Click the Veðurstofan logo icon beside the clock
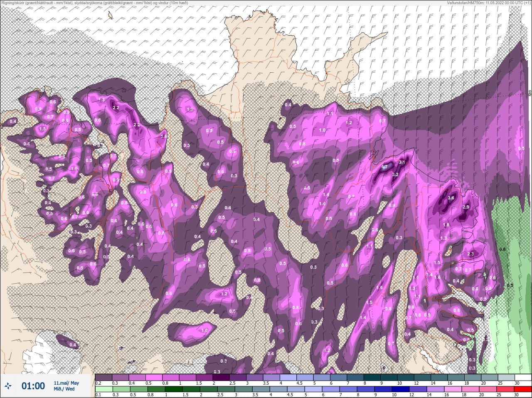532x398 pixels. [x=9, y=386]
